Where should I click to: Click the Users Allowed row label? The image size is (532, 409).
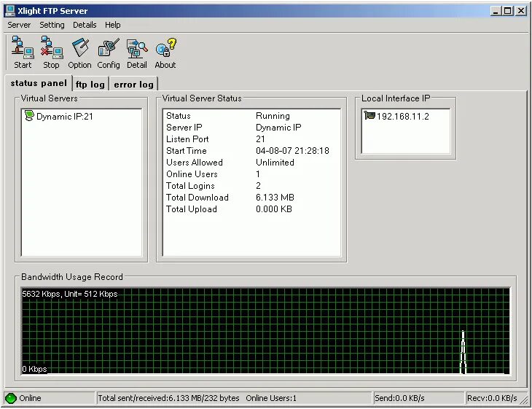195,163
